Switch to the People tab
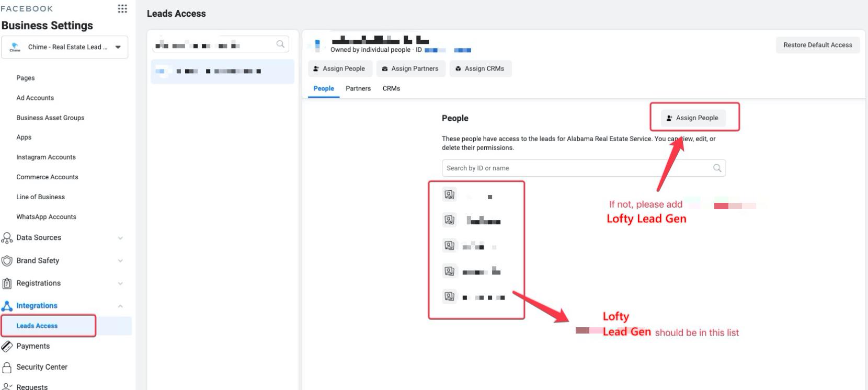This screenshot has height=390, width=868. coord(324,88)
